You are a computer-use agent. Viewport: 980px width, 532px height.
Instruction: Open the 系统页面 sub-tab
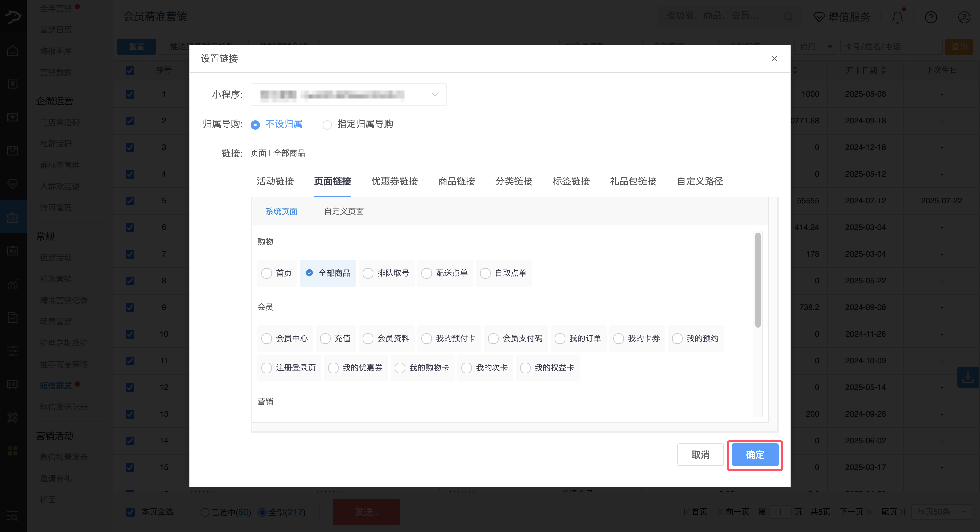pyautogui.click(x=281, y=211)
